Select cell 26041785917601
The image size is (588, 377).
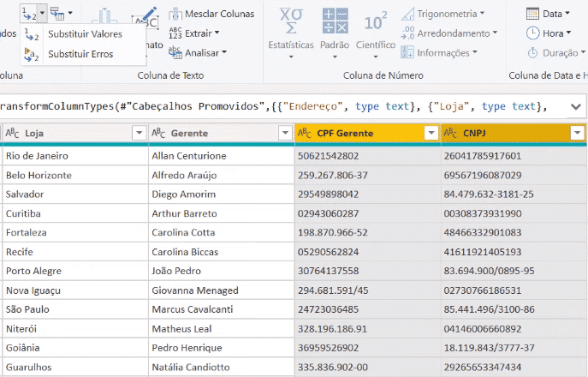514,156
